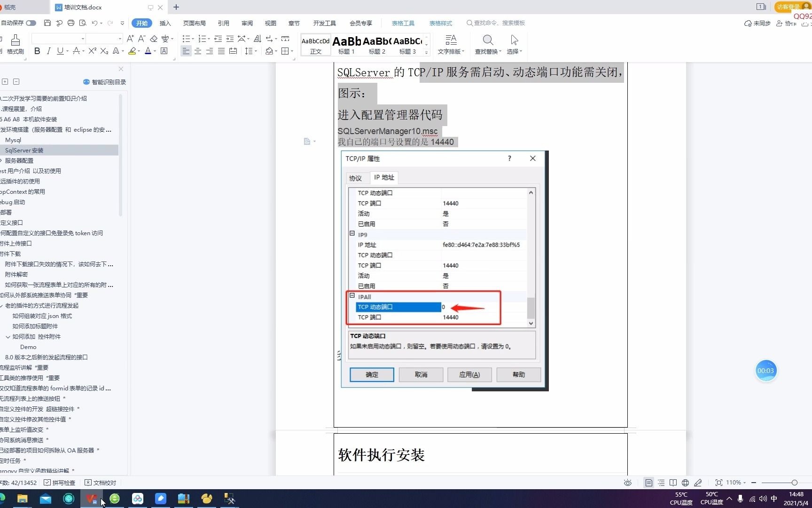The width and height of the screenshot is (812, 508).
Task: Click the font color button
Action: (148, 51)
